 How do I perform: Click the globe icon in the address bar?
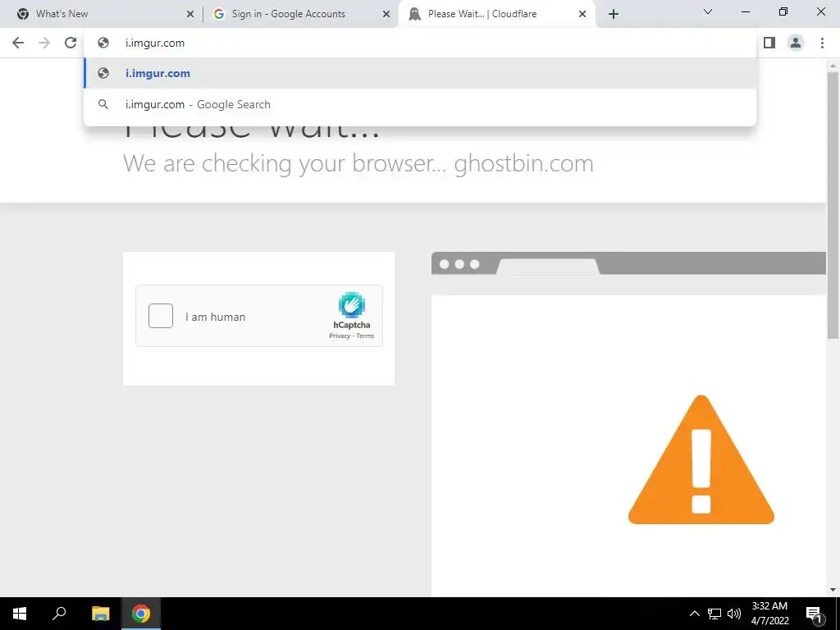103,43
